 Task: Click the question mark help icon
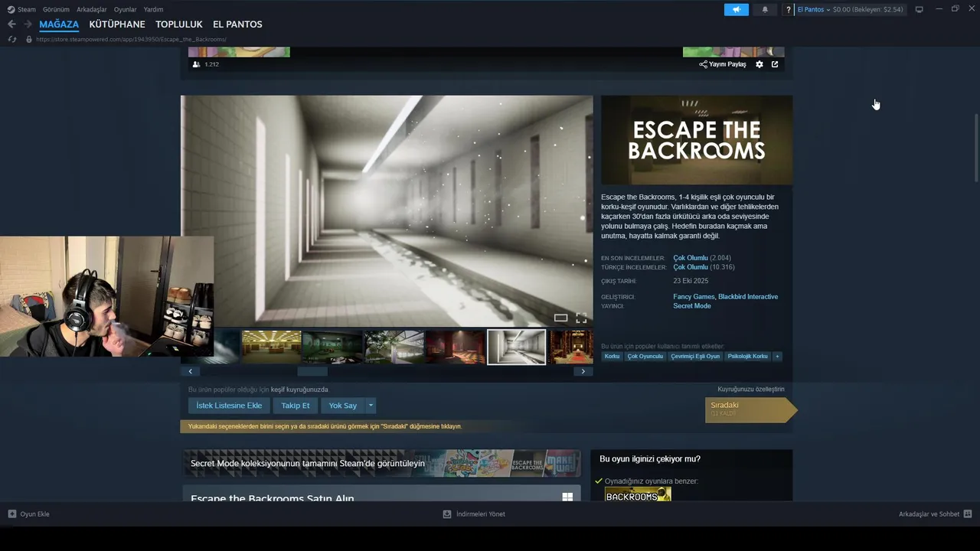tap(789, 9)
